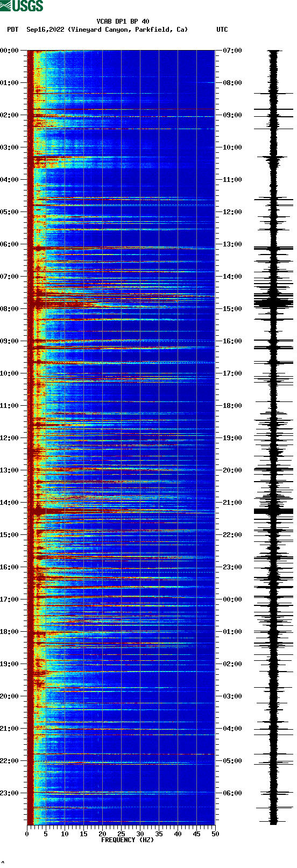Click the UTC time label 08:00
Image resolution: width=297 pixels, height=868 pixels.
pyautogui.click(x=232, y=83)
